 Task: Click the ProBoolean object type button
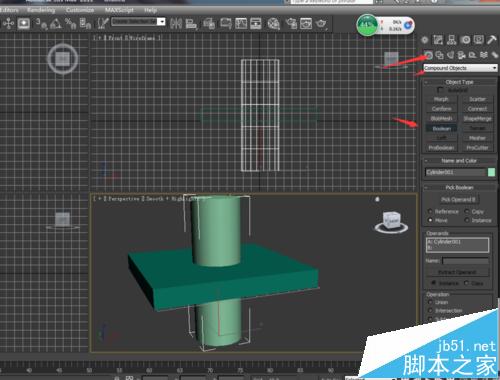click(441, 148)
